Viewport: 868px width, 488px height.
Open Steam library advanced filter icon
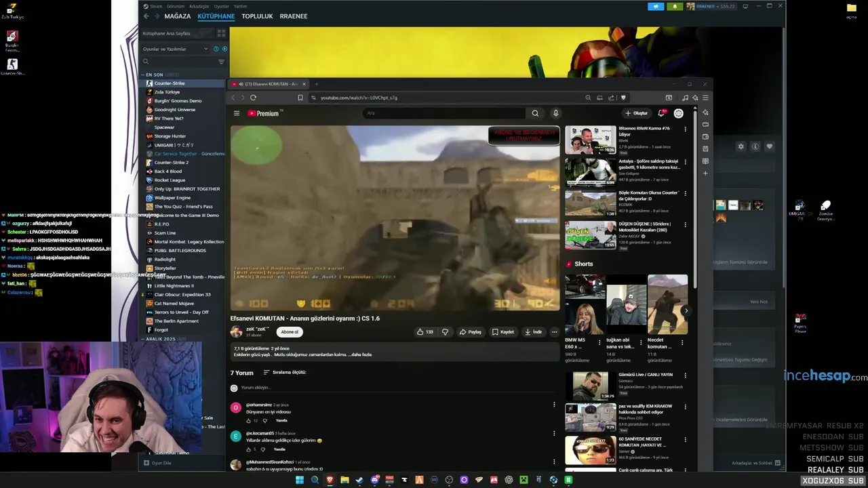[x=221, y=62]
